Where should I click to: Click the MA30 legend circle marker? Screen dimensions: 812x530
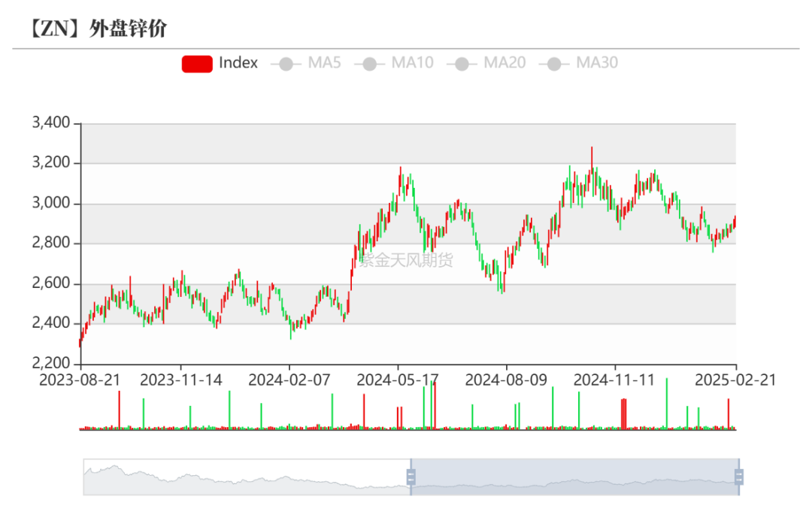tap(556, 64)
